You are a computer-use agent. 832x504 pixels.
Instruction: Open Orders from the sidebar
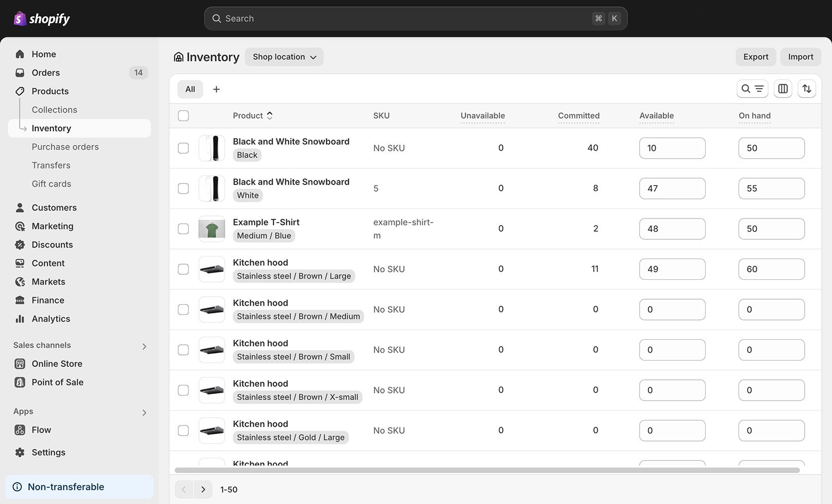pos(46,73)
